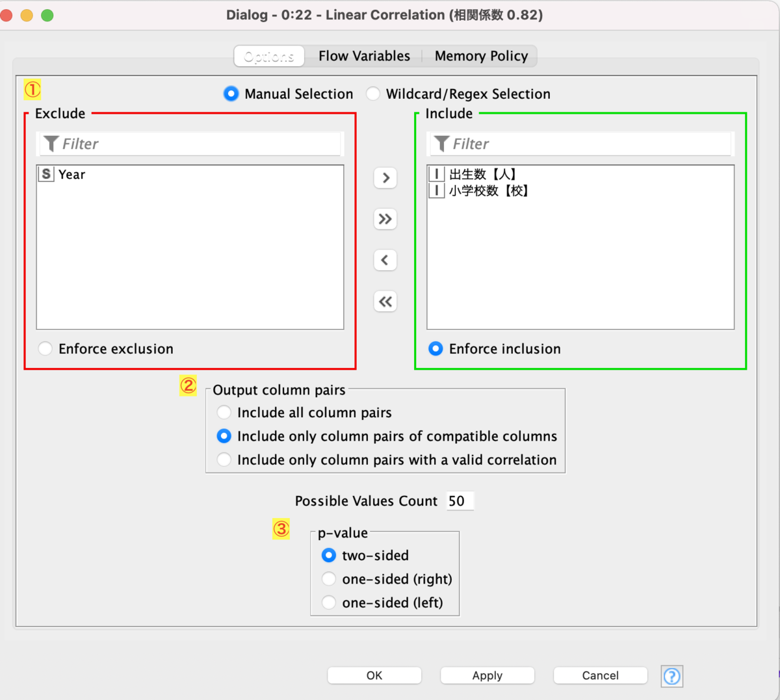Viewport: 780px width, 700px height.
Task: Maximize the dialog with the green button
Action: [47, 15]
